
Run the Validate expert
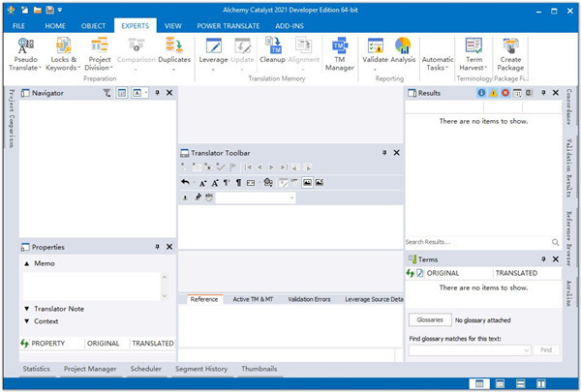[x=375, y=54]
